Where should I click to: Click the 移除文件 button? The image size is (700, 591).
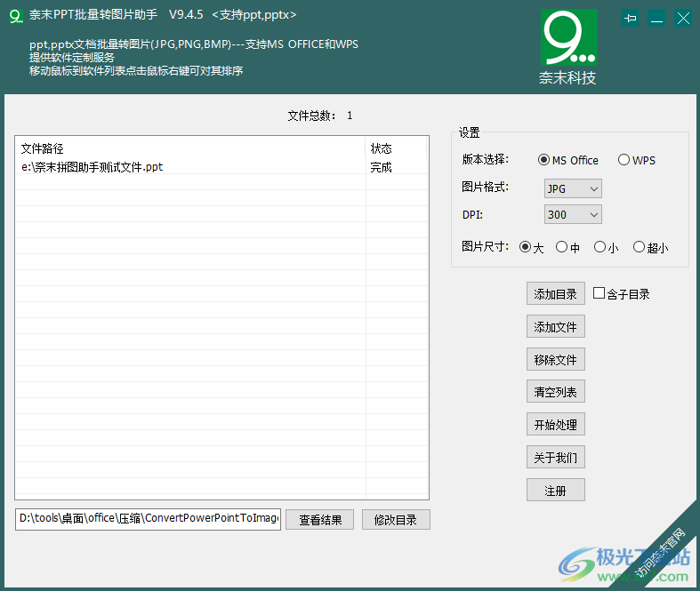point(555,359)
